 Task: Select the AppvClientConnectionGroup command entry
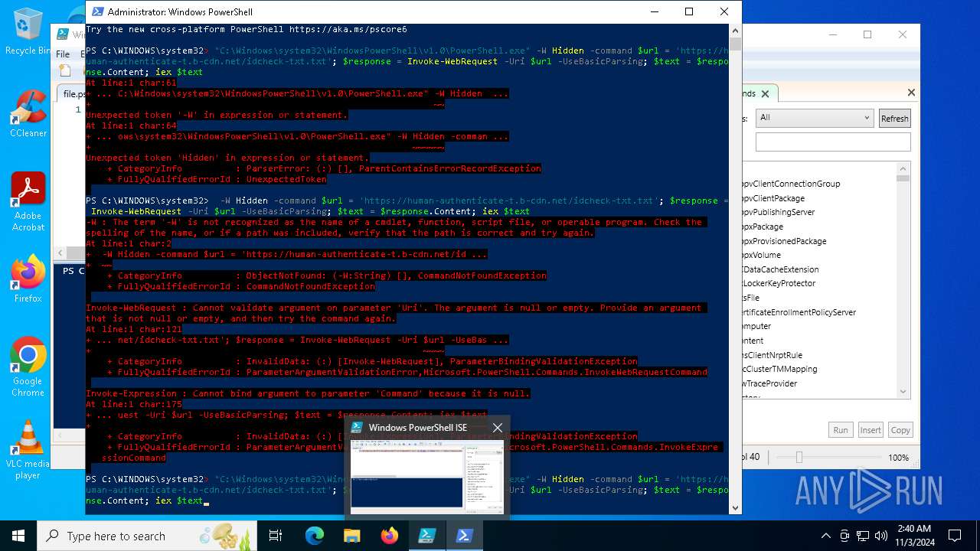[792, 184]
